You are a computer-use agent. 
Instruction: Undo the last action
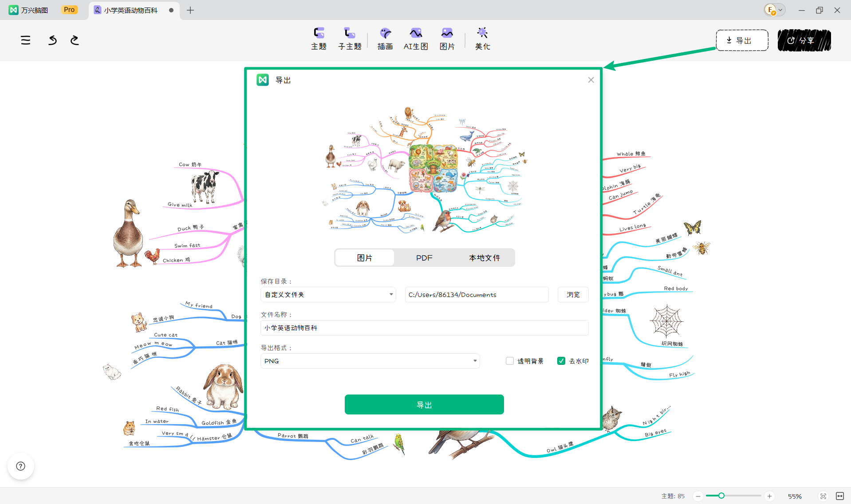click(x=52, y=40)
